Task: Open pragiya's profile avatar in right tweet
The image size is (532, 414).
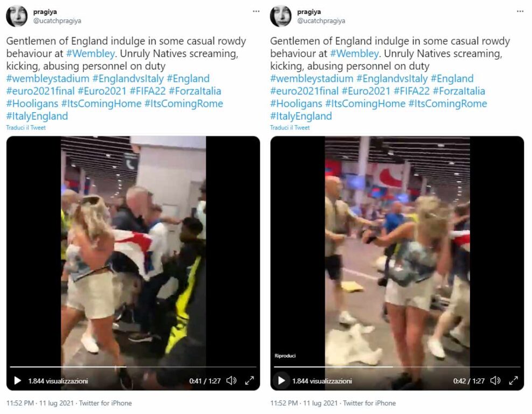Action: (281, 16)
